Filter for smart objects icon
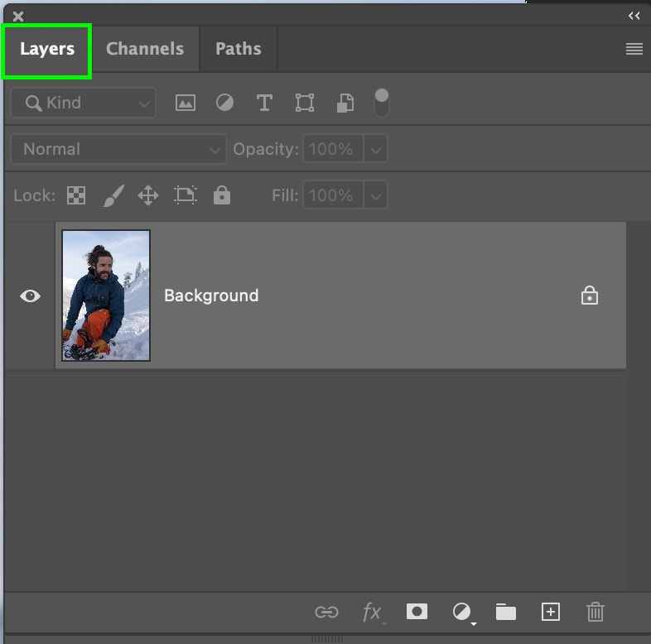 345,103
